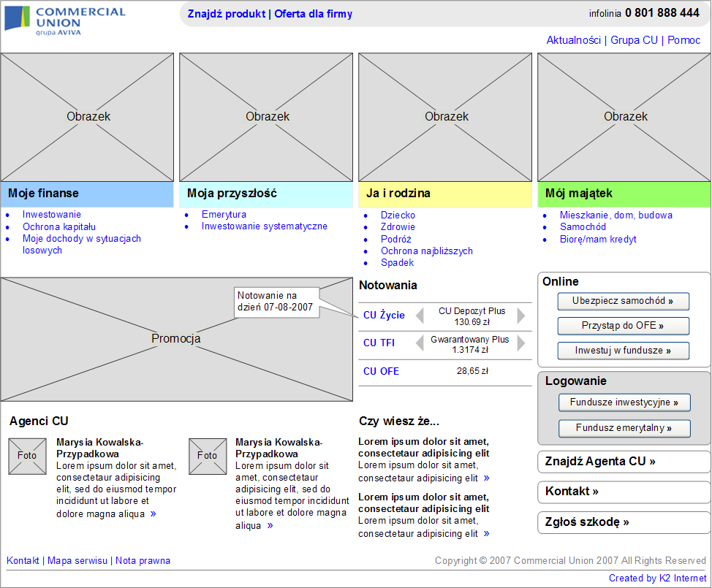Click the image above Moja przyszłość
The image size is (712, 588).
click(266, 117)
